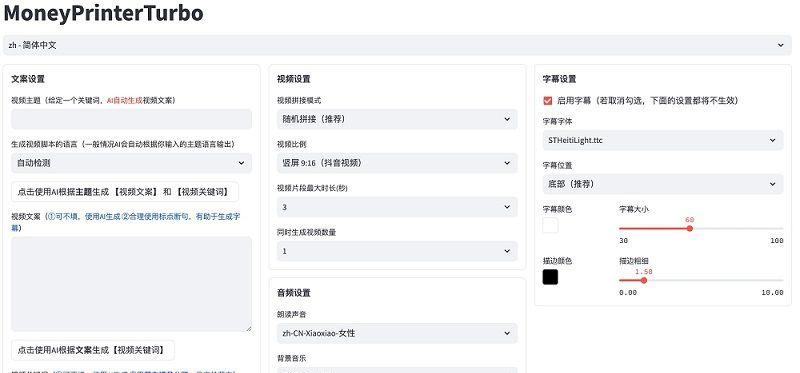
Task: Click 点击使用AI根据文案生成【视频关键词】 button
Action: pyautogui.click(x=93, y=350)
